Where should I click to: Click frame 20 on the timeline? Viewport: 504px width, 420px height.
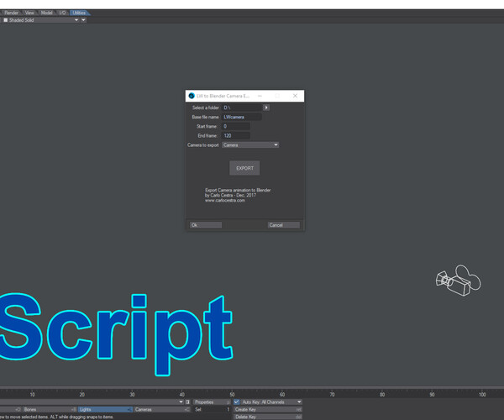point(82,394)
